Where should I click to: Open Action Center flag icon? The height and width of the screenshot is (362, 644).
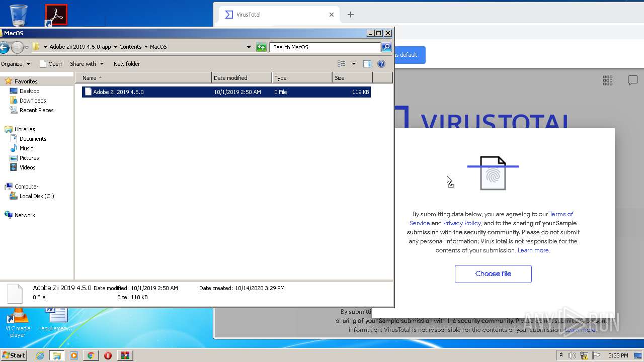point(595,355)
